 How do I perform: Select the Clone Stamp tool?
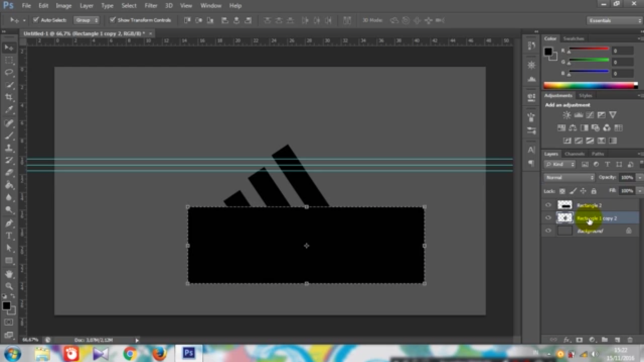(9, 148)
